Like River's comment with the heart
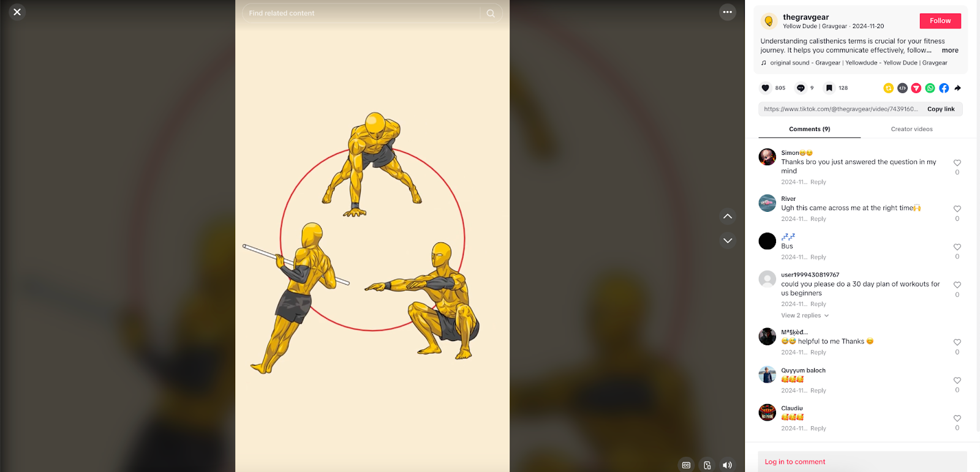Screen dimensions: 980x472 point(957,209)
